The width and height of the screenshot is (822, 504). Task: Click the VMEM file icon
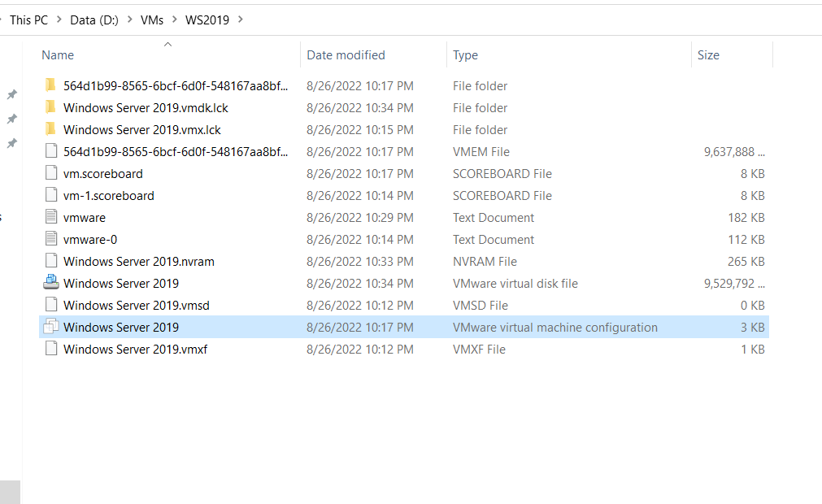coord(51,151)
